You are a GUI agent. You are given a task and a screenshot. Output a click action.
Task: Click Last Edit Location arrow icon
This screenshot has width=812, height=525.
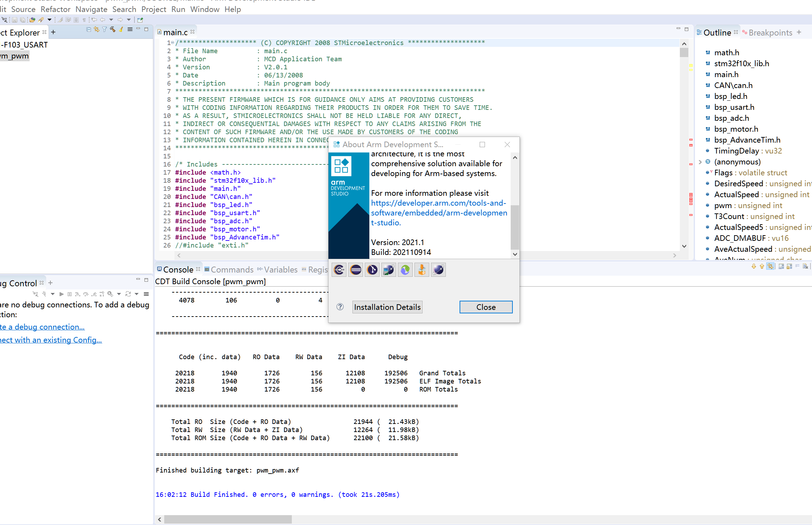[94, 20]
